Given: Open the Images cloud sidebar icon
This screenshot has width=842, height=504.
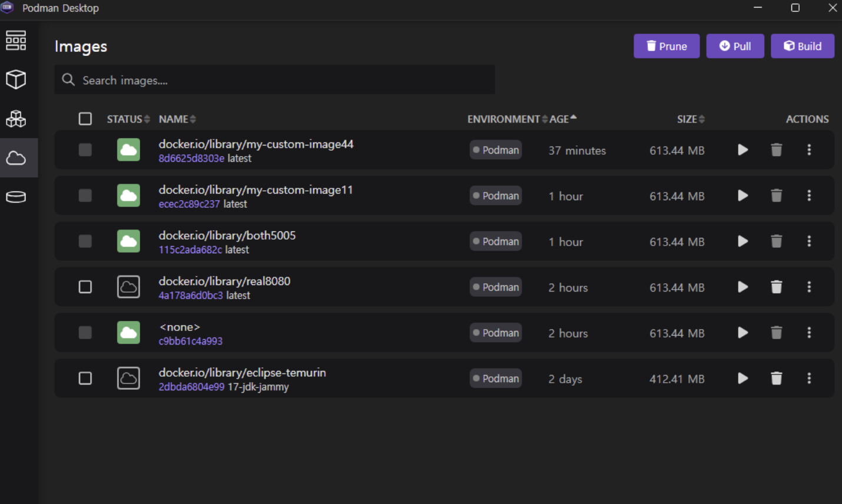Looking at the screenshot, I should 16,158.
